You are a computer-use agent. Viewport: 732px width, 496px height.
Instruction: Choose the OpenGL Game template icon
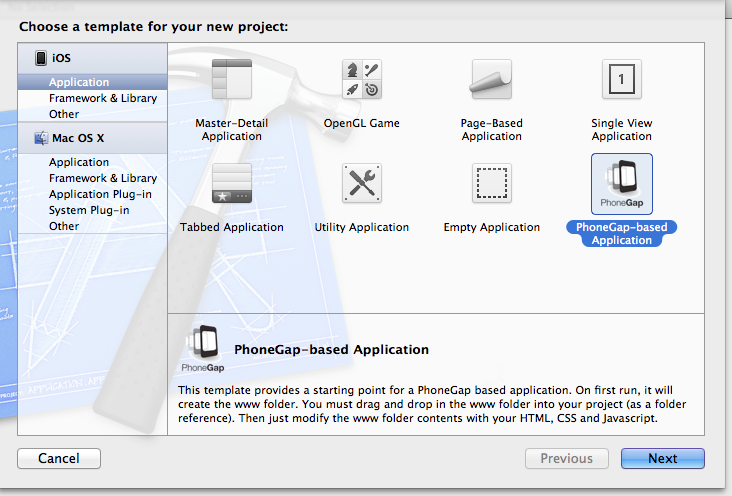(x=362, y=79)
